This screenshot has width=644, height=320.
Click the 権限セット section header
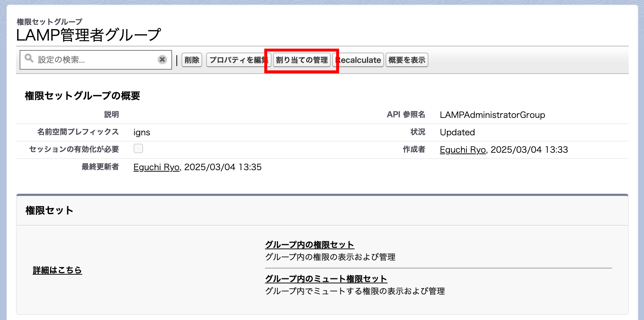pos(49,211)
